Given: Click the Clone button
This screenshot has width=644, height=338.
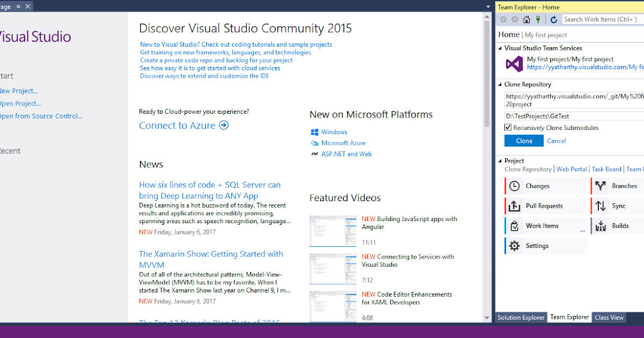Looking at the screenshot, I should (x=524, y=141).
